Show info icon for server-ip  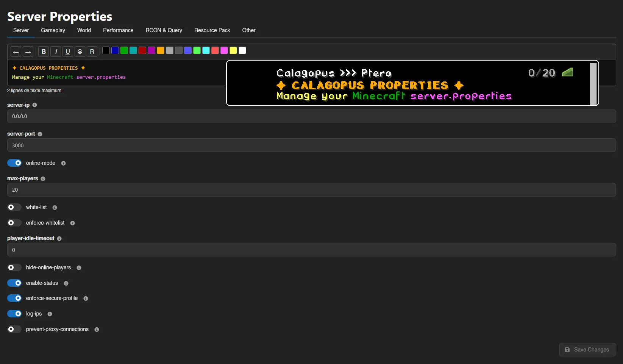[34, 105]
